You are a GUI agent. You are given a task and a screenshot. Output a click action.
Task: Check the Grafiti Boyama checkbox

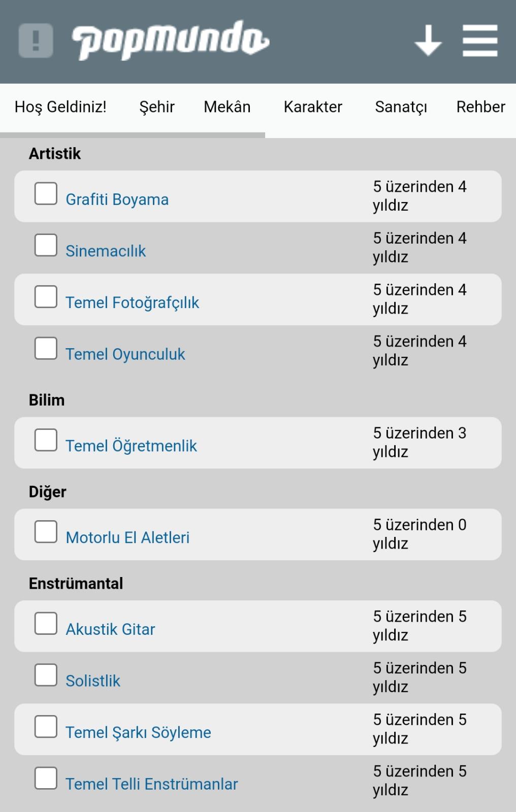(46, 194)
